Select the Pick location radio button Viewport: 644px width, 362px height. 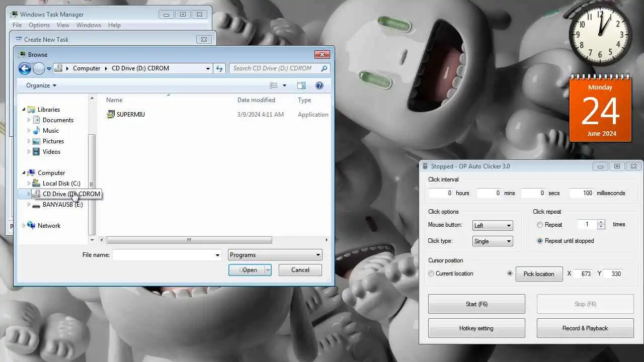(x=510, y=274)
